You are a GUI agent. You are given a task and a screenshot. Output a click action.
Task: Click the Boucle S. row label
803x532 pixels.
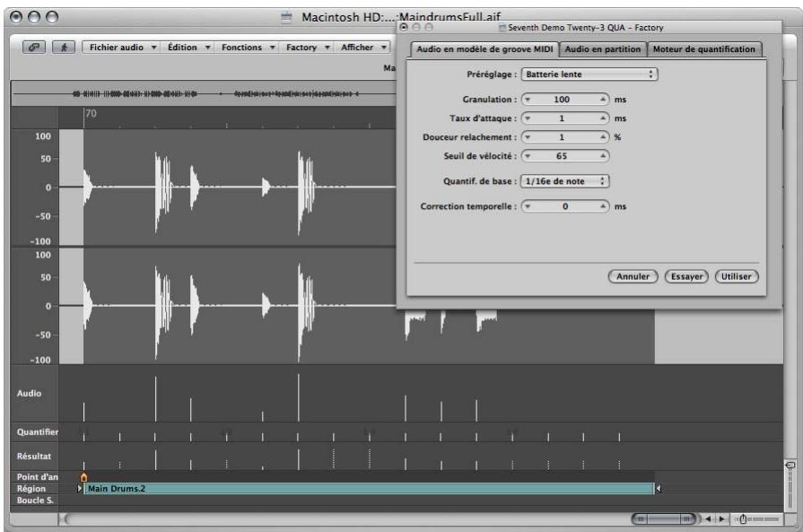click(x=35, y=501)
